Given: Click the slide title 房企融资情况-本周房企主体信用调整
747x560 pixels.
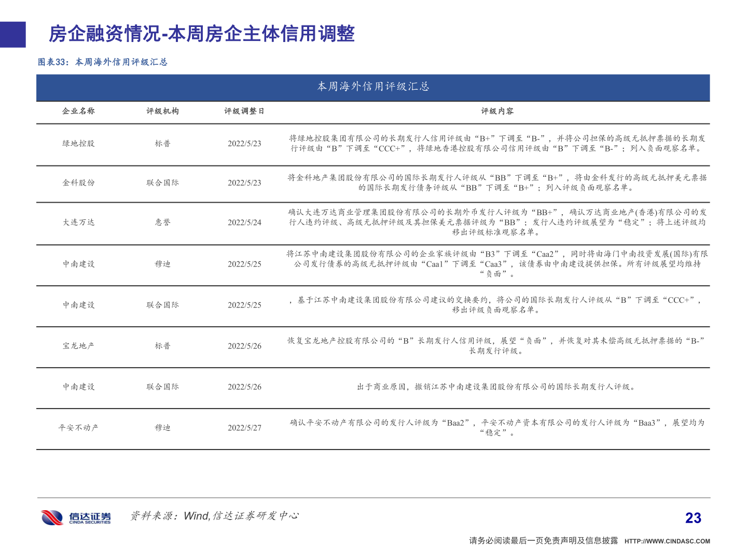Looking at the screenshot, I should coord(202,34).
